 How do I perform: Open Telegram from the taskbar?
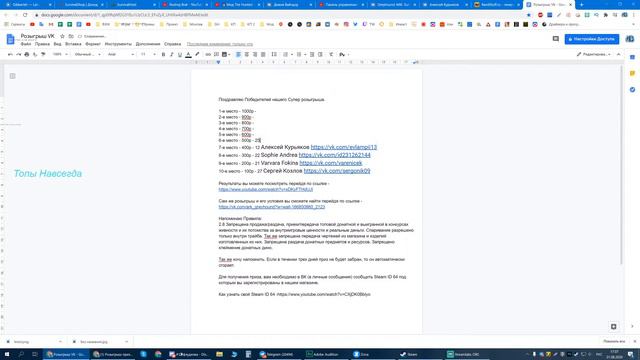tap(278, 354)
